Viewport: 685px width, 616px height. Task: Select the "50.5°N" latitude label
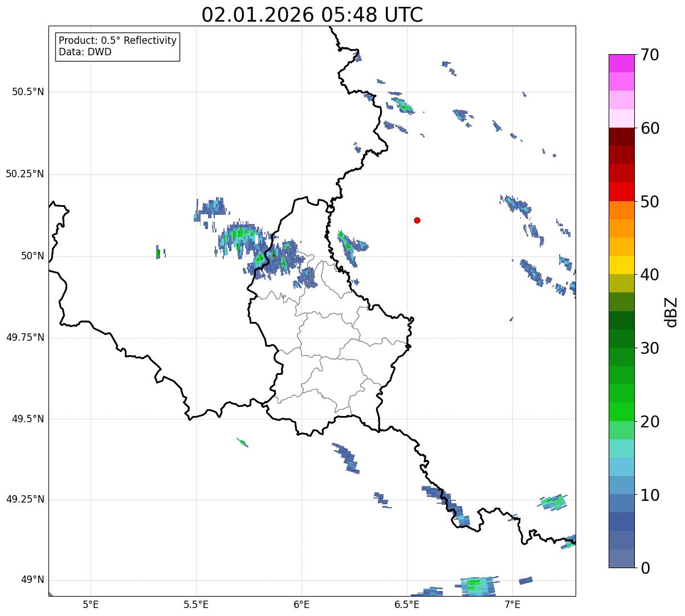click(28, 92)
